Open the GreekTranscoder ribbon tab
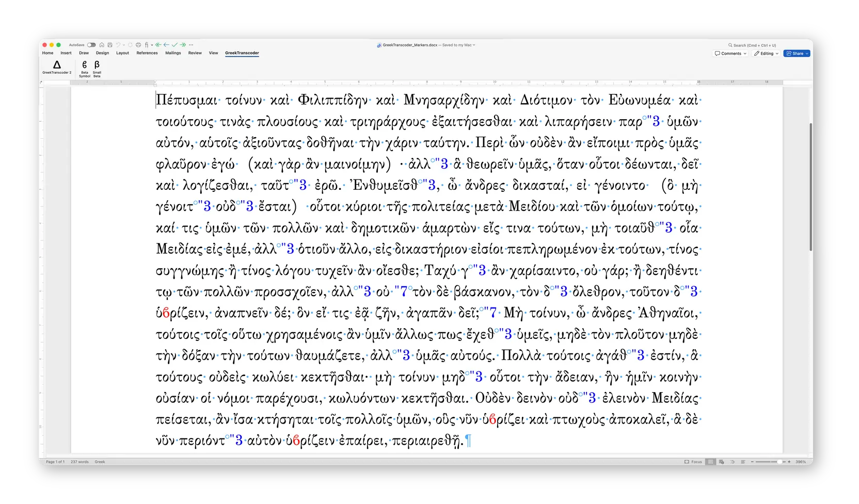 pyautogui.click(x=242, y=53)
